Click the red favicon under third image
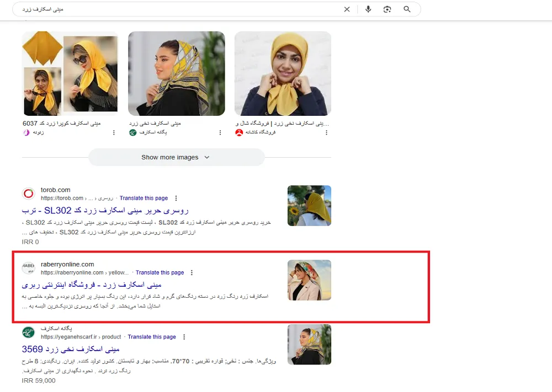 point(239,132)
